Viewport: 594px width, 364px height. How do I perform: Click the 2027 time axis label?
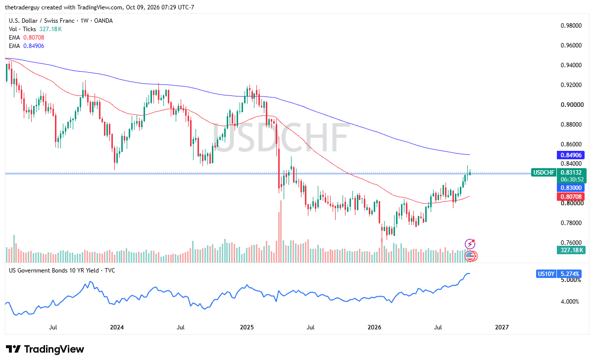click(x=502, y=327)
